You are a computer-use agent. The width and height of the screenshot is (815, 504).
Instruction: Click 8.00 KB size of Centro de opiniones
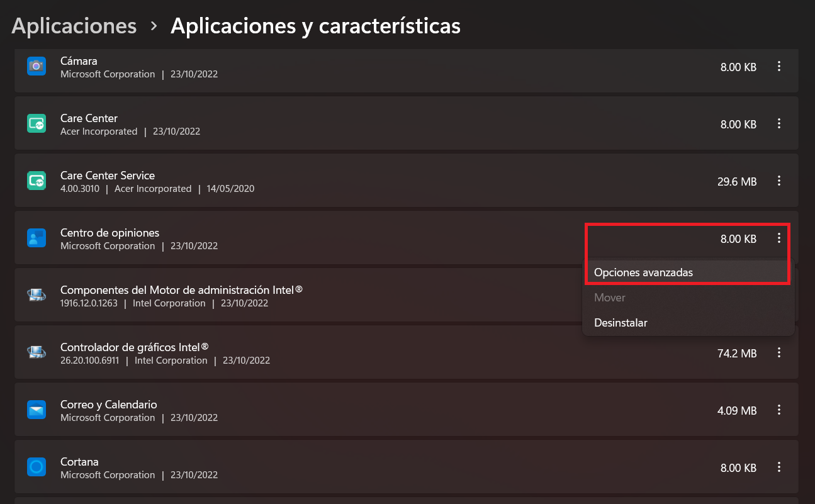click(738, 239)
